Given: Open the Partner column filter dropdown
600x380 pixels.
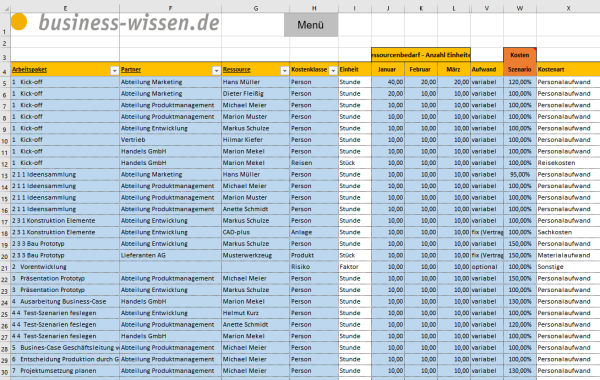Looking at the screenshot, I should tap(217, 71).
